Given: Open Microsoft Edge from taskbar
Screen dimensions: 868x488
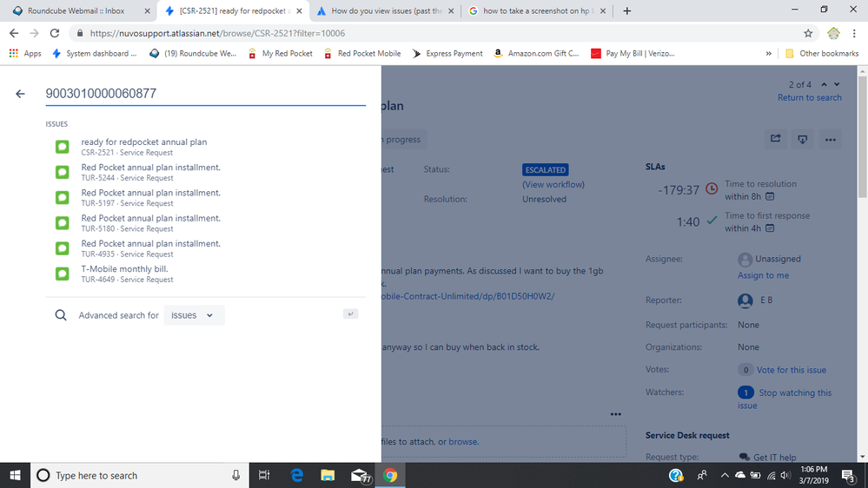Looking at the screenshot, I should click(296, 475).
